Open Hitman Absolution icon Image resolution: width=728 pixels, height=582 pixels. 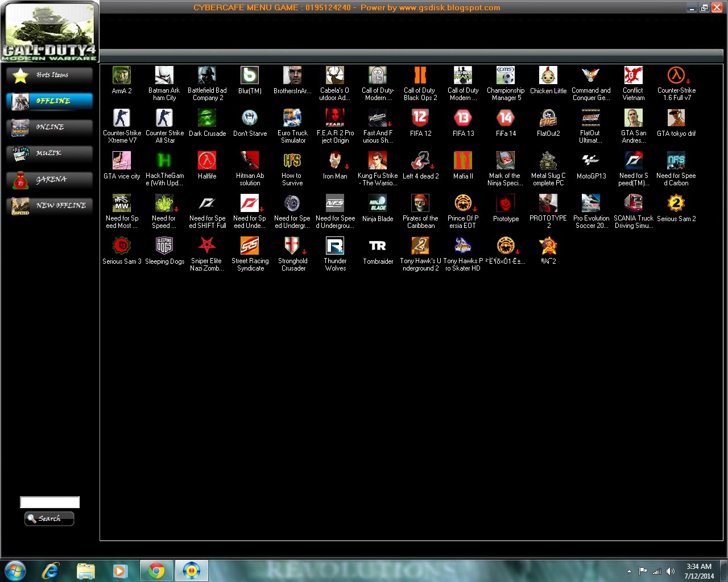[x=250, y=160]
